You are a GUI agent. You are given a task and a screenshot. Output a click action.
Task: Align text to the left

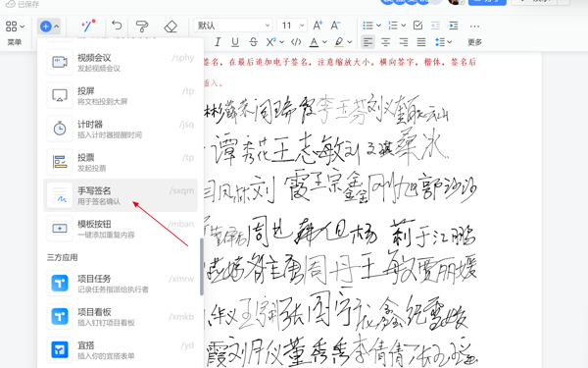pyautogui.click(x=367, y=42)
